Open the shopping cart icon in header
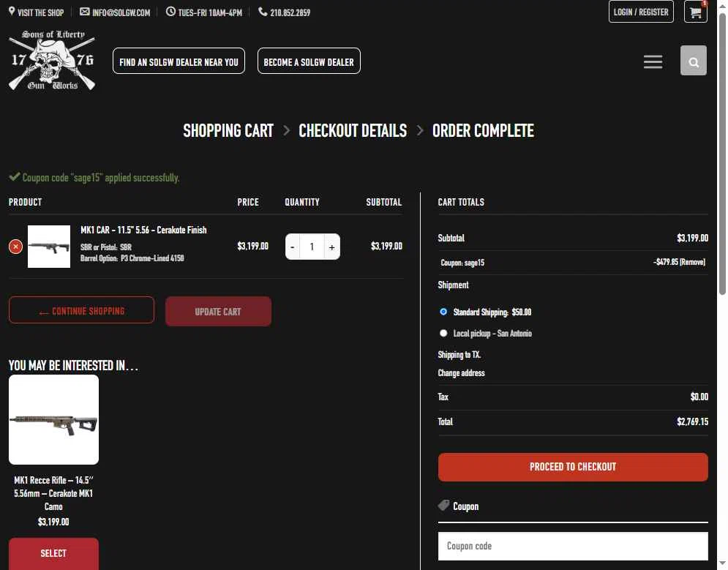Image resolution: width=728 pixels, height=570 pixels. tap(695, 12)
